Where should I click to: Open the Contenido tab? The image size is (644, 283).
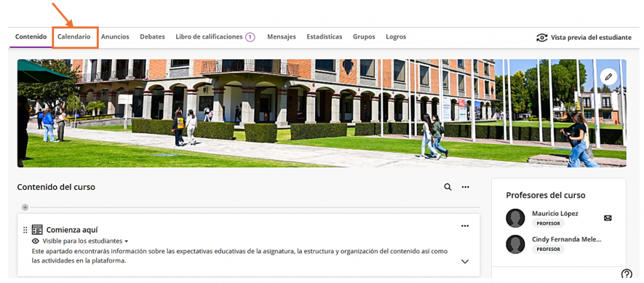[x=31, y=37]
